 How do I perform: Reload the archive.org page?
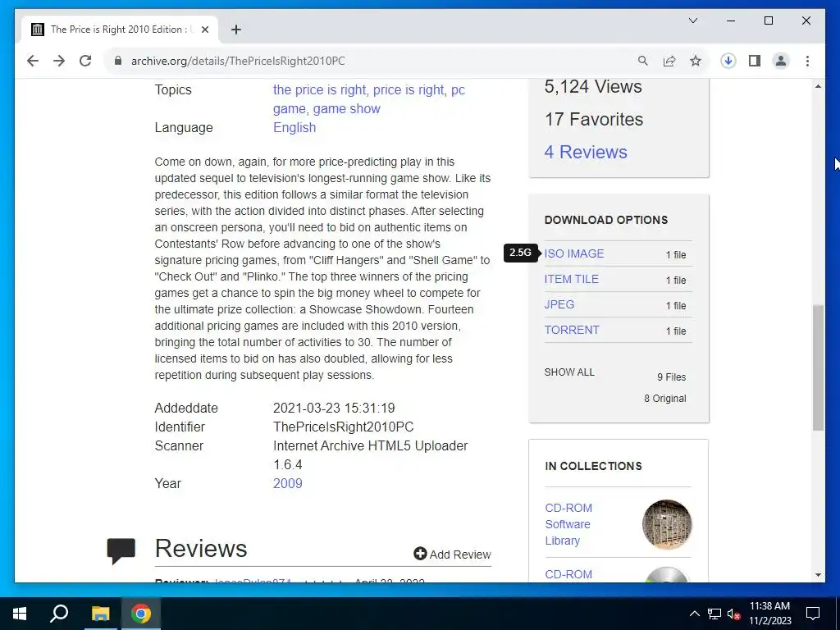pos(85,61)
